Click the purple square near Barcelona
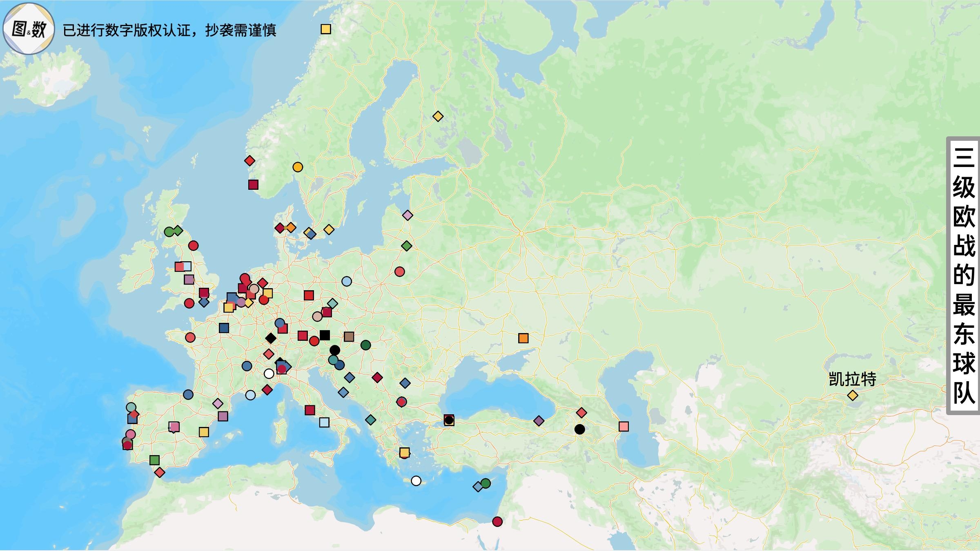This screenshot has width=980, height=551. click(x=223, y=416)
